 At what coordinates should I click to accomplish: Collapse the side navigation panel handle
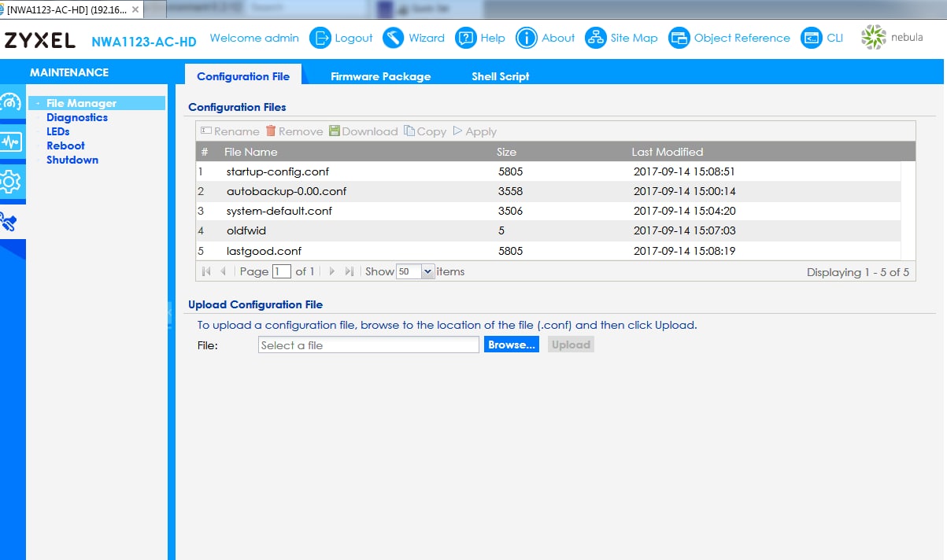click(x=169, y=312)
